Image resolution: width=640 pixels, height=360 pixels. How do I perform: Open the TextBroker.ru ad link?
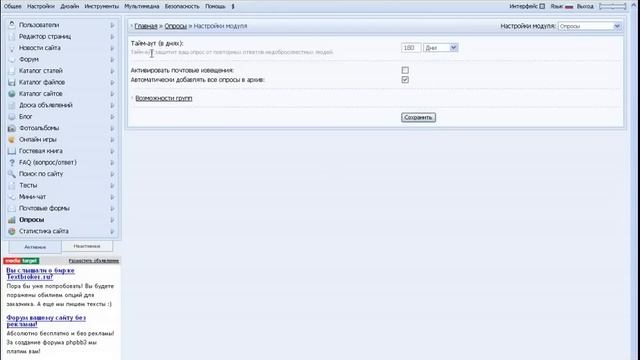point(40,273)
